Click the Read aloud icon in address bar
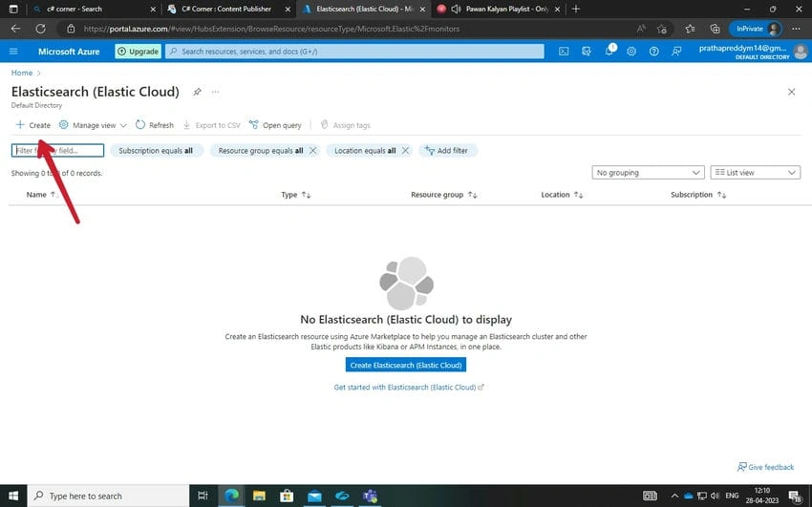The height and width of the screenshot is (507, 812). [641, 29]
